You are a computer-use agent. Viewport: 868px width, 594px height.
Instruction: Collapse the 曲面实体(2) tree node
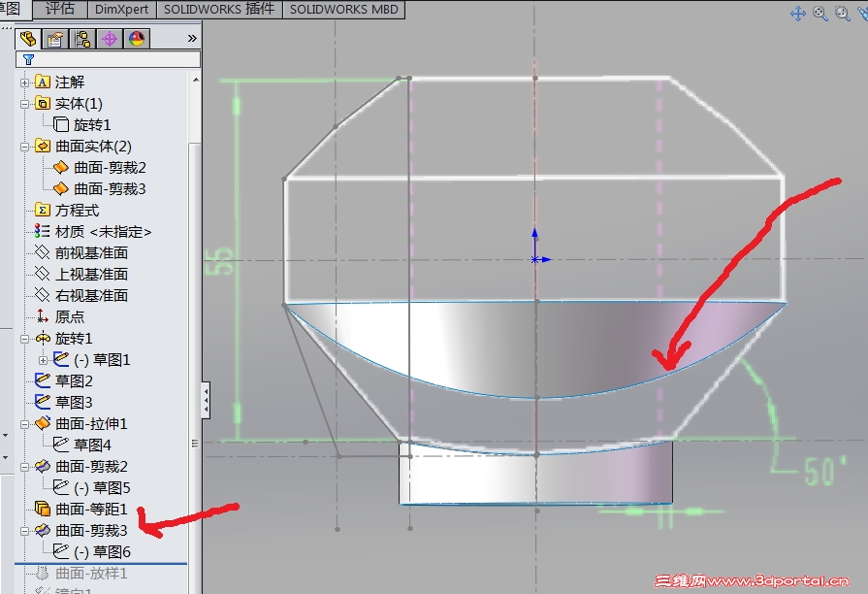24,147
